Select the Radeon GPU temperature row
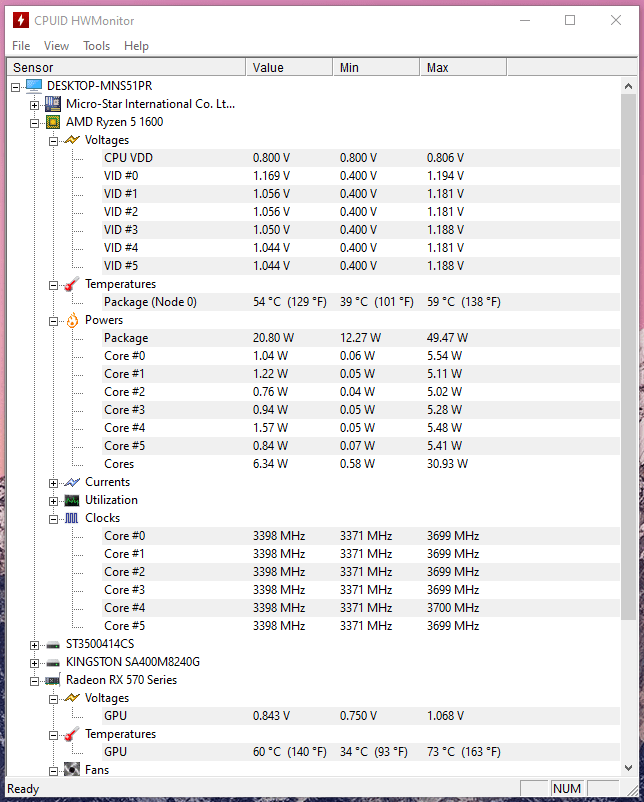This screenshot has width=644, height=802. tap(361, 752)
